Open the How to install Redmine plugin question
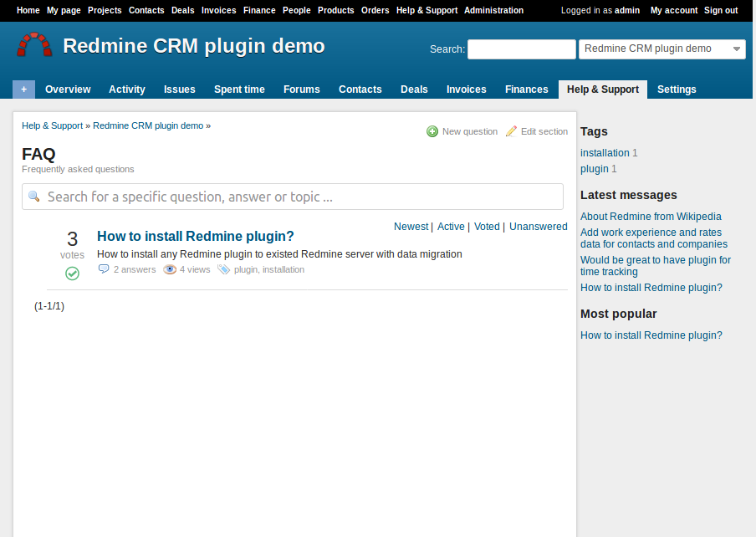 pos(195,236)
